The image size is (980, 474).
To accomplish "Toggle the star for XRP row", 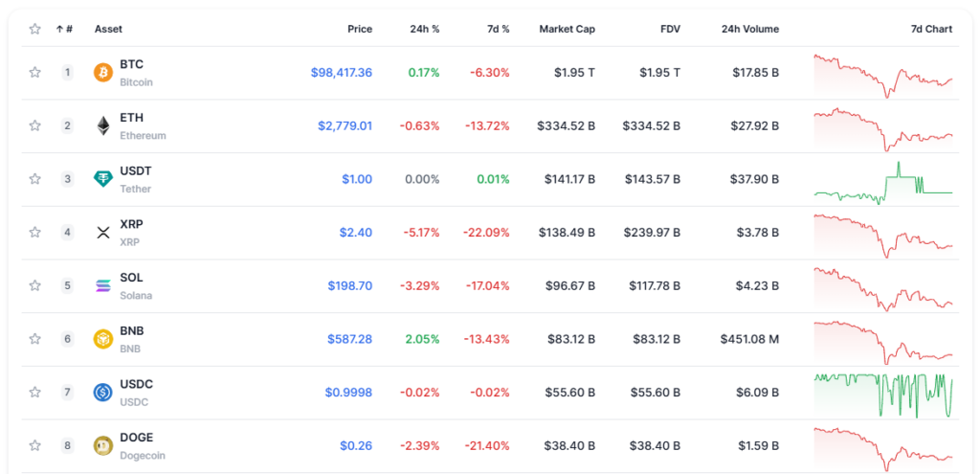I will pyautogui.click(x=35, y=233).
